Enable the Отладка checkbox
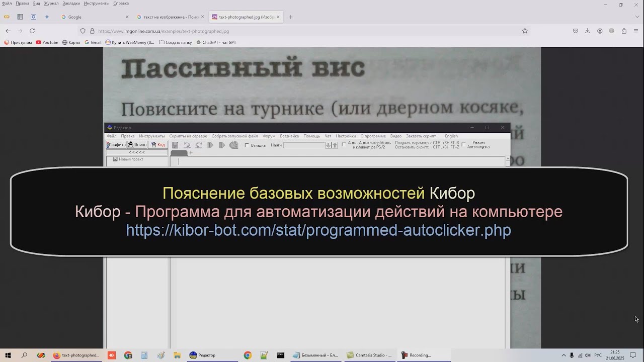The image size is (644, 362). (x=247, y=145)
